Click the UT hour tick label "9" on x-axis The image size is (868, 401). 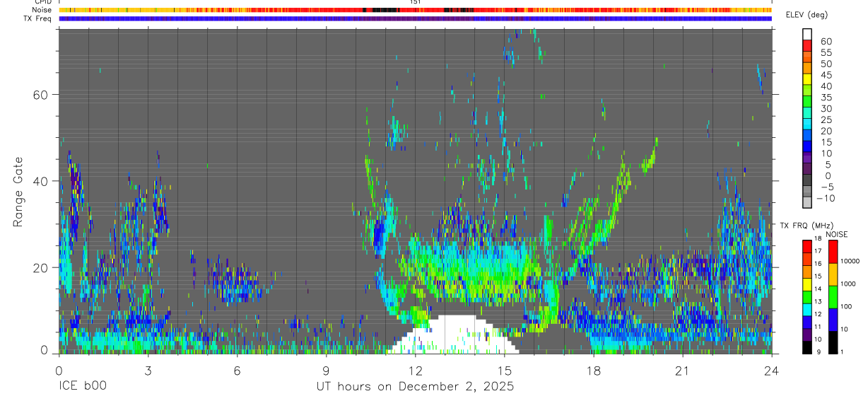(x=326, y=371)
